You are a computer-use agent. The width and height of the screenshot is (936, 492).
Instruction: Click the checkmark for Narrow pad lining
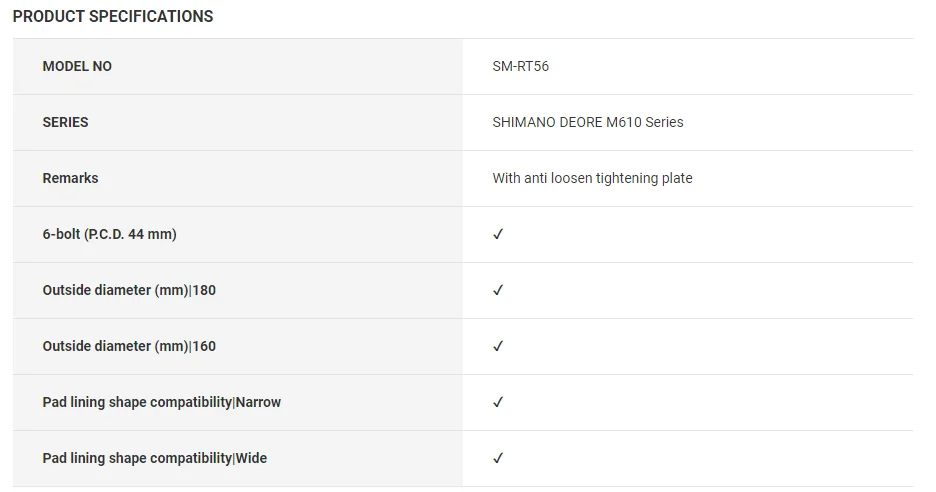pyautogui.click(x=498, y=402)
